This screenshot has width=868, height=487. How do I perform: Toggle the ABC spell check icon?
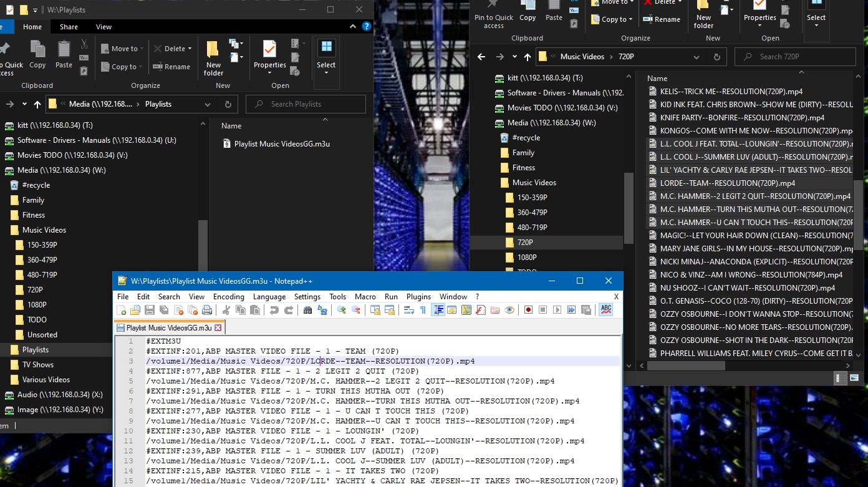605,310
